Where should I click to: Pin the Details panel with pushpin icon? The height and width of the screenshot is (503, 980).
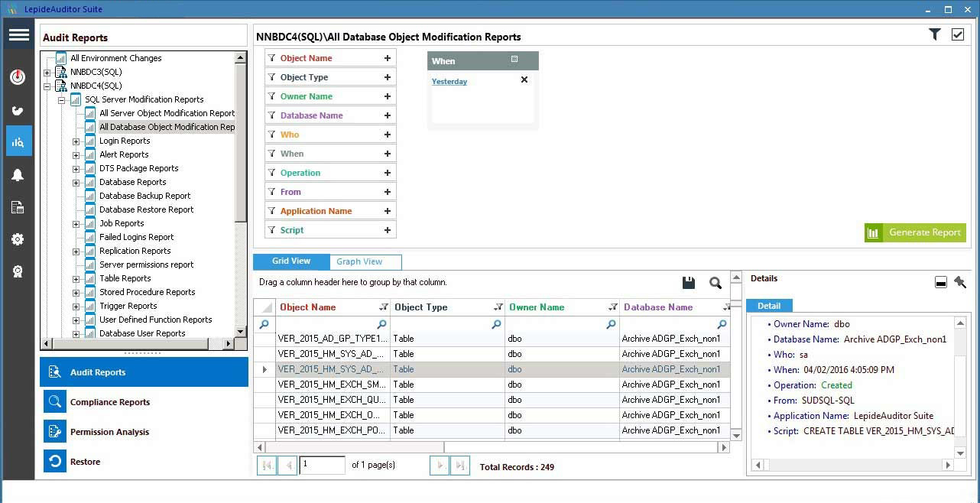tap(960, 283)
